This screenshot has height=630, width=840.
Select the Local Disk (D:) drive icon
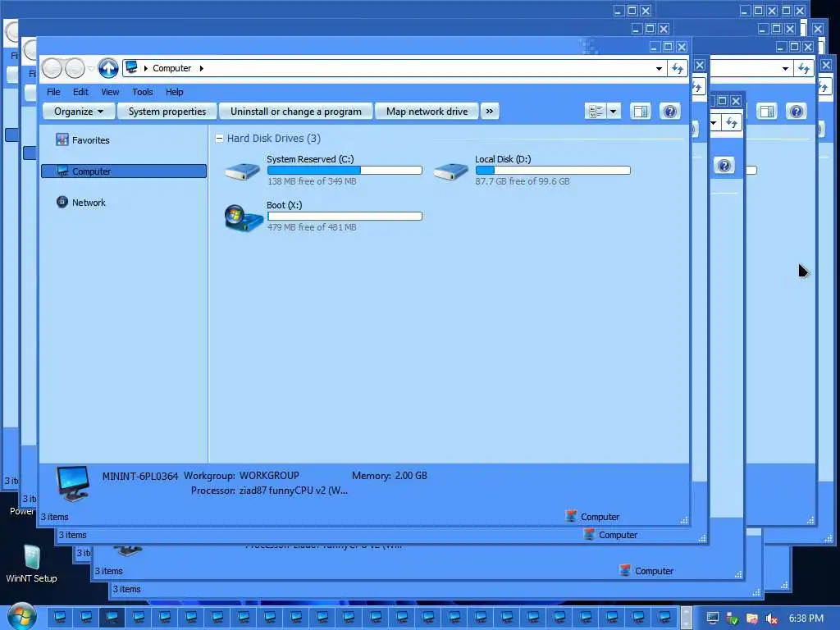click(451, 171)
